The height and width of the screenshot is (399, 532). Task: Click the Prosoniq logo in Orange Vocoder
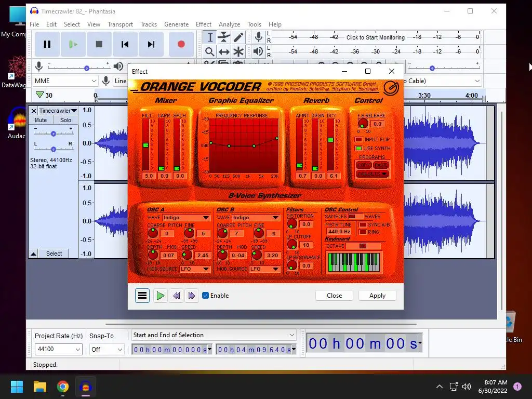(x=391, y=88)
